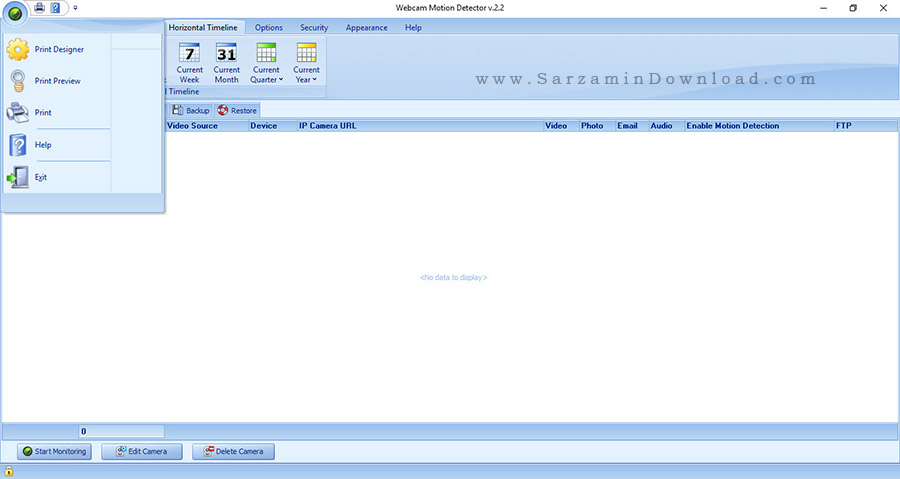Click the record count field showing 0
This screenshot has height=479, width=900.
click(x=121, y=431)
